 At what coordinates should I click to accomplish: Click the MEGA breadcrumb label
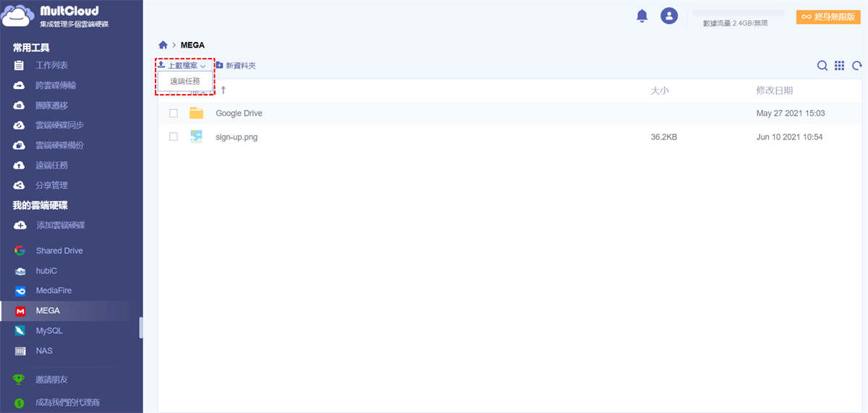[192, 45]
